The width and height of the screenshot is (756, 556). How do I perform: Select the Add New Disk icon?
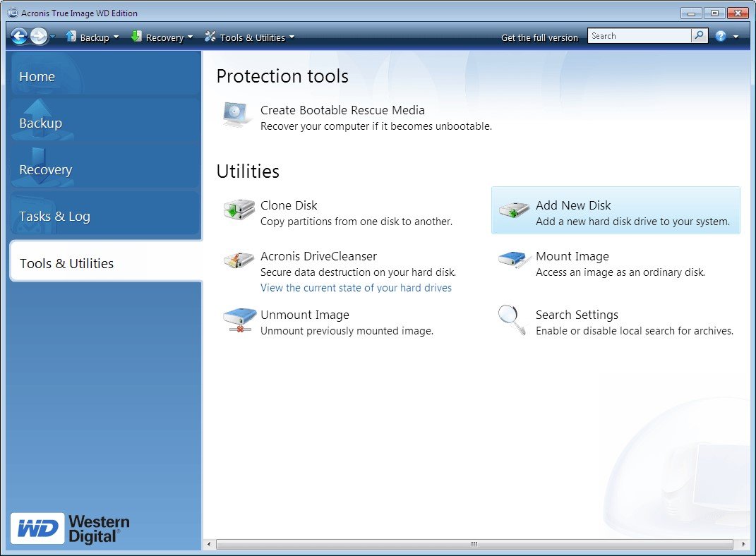(x=514, y=210)
